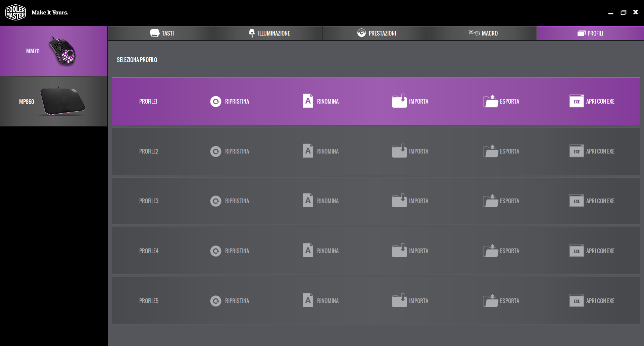This screenshot has height=346, width=644.
Task: Click the PROFILE2 Rinomina letter-A icon
Action: [x=308, y=151]
